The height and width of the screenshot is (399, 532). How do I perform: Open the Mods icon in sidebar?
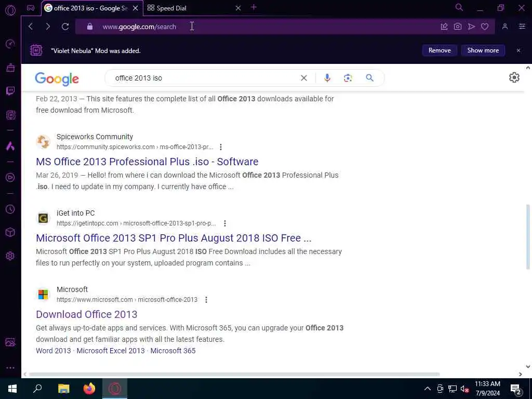coord(10,115)
